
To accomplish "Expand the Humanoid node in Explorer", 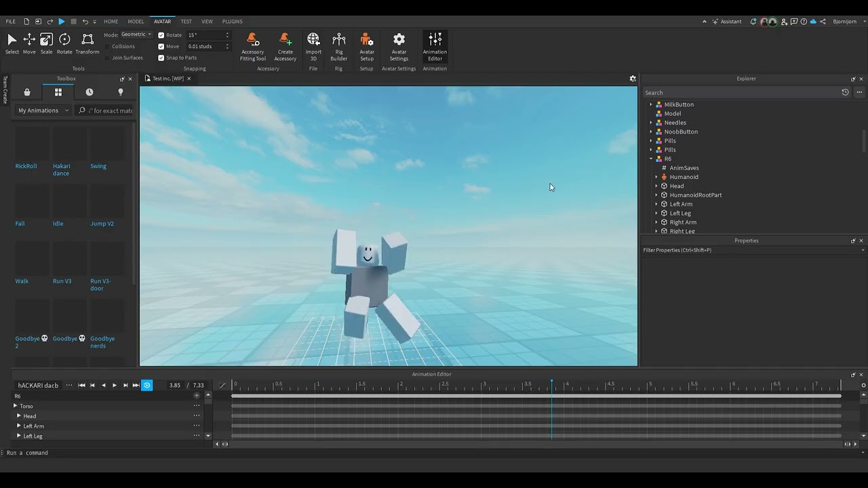I will (656, 177).
